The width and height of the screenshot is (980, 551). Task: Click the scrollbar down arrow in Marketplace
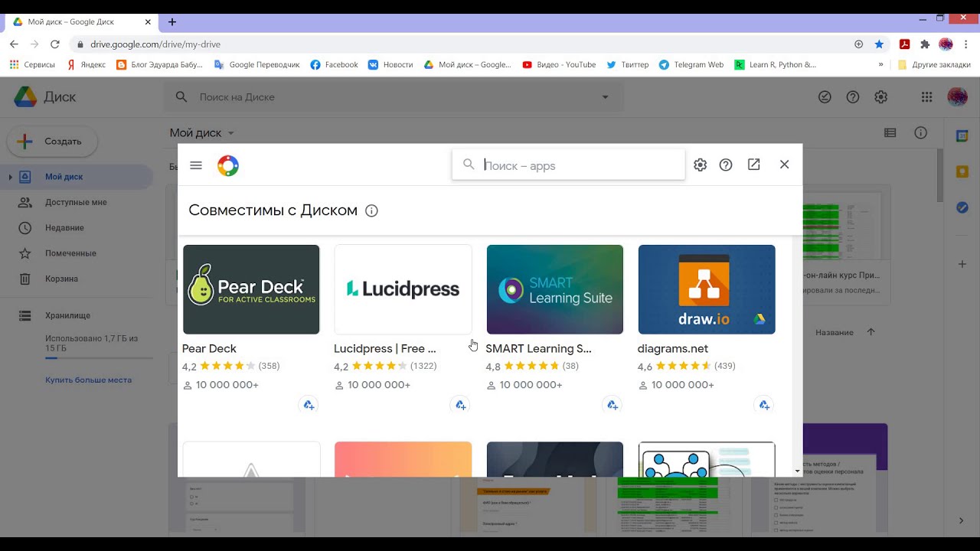pyautogui.click(x=798, y=471)
